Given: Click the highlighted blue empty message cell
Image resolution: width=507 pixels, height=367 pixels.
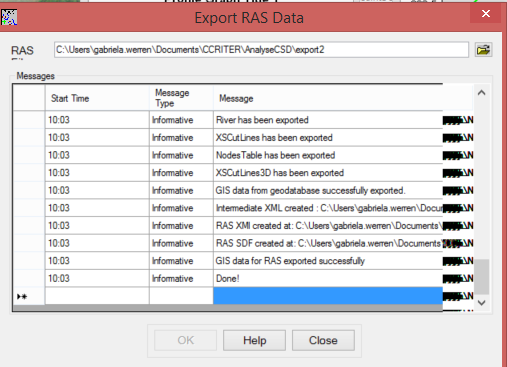Looking at the screenshot, I should coord(328,296).
